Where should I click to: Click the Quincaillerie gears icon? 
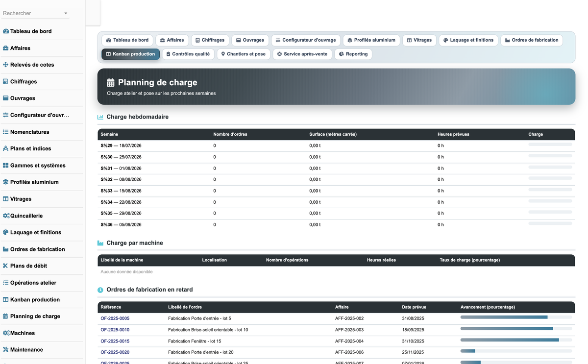[6, 216]
